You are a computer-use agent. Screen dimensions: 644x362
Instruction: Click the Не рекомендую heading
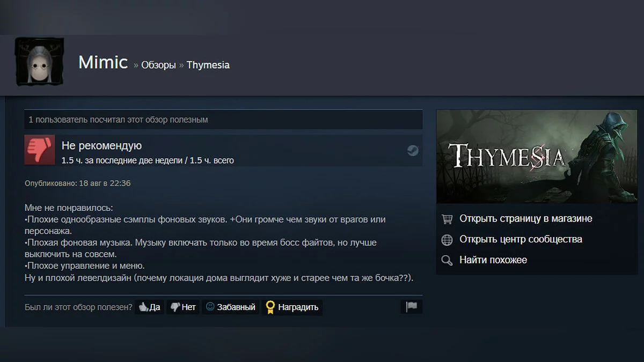pyautogui.click(x=101, y=146)
